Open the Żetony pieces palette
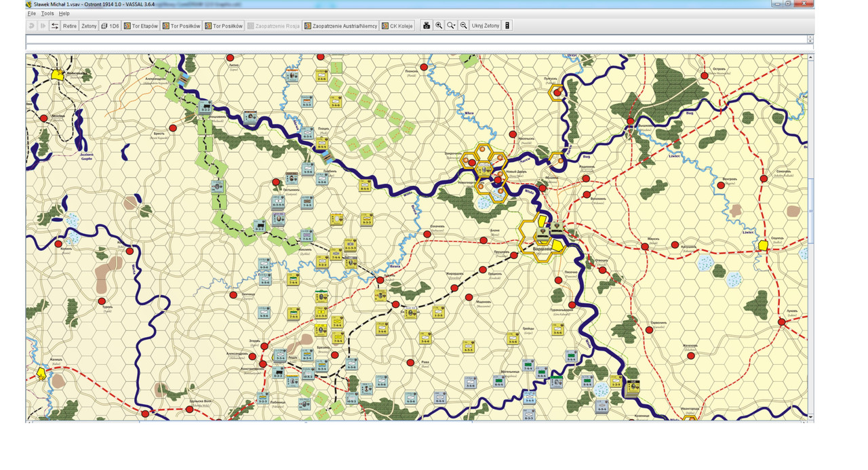The height and width of the screenshot is (470, 868). click(89, 26)
